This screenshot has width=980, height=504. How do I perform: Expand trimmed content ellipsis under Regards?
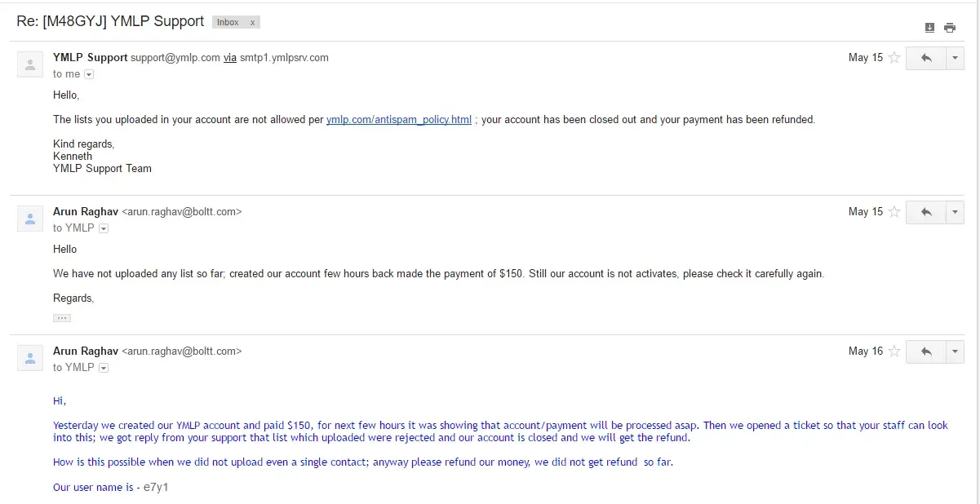(x=62, y=318)
